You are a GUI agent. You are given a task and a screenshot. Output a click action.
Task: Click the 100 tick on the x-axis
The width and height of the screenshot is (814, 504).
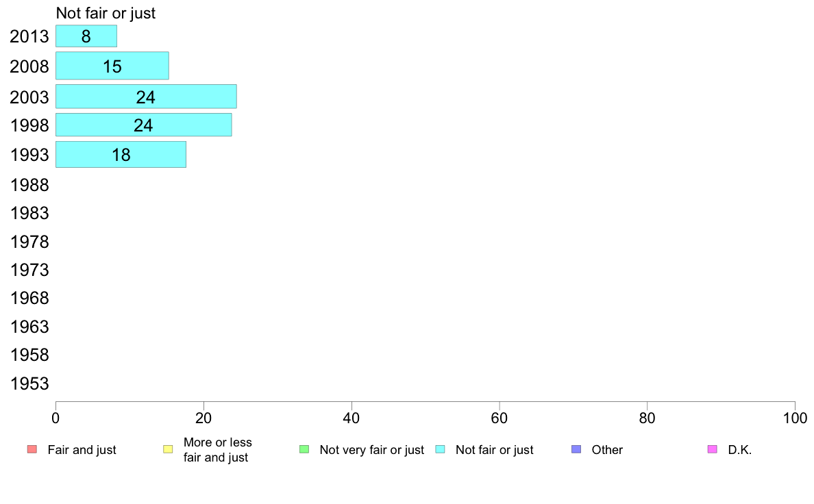tap(795, 418)
